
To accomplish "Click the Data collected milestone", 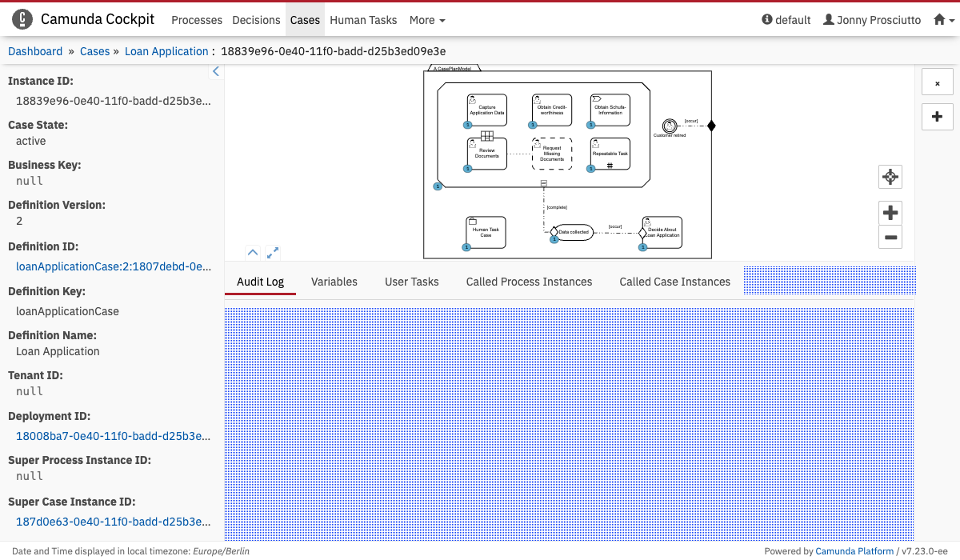I will 573,232.
